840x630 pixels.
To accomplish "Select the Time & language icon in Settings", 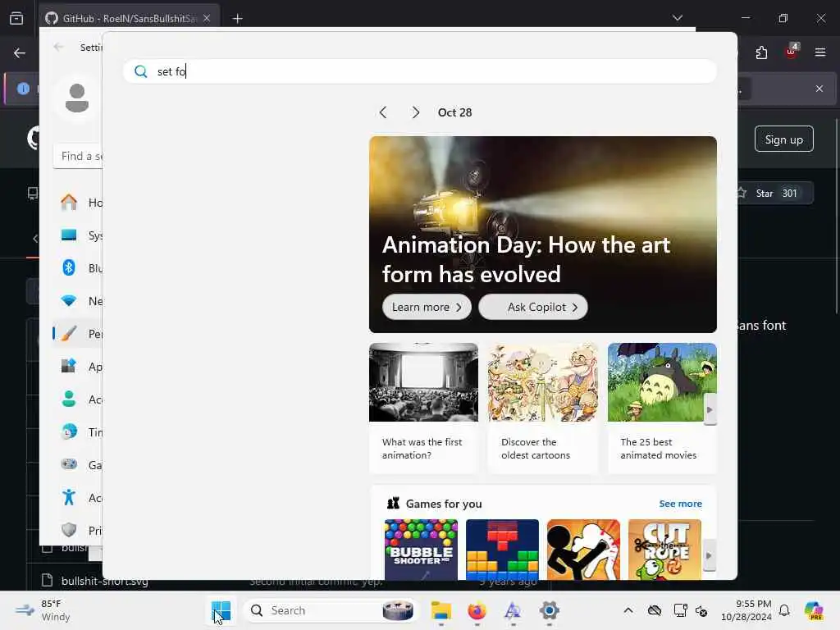I will [69, 431].
